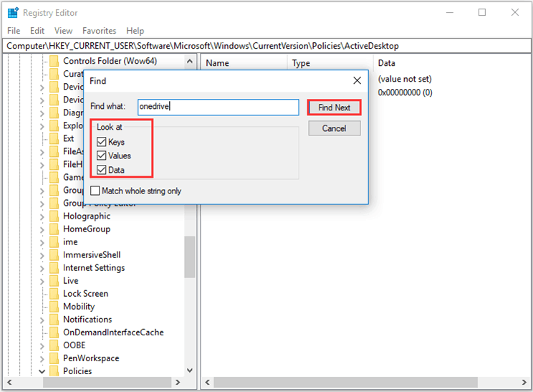
Task: Expand the Notifications key
Action: click(42, 320)
